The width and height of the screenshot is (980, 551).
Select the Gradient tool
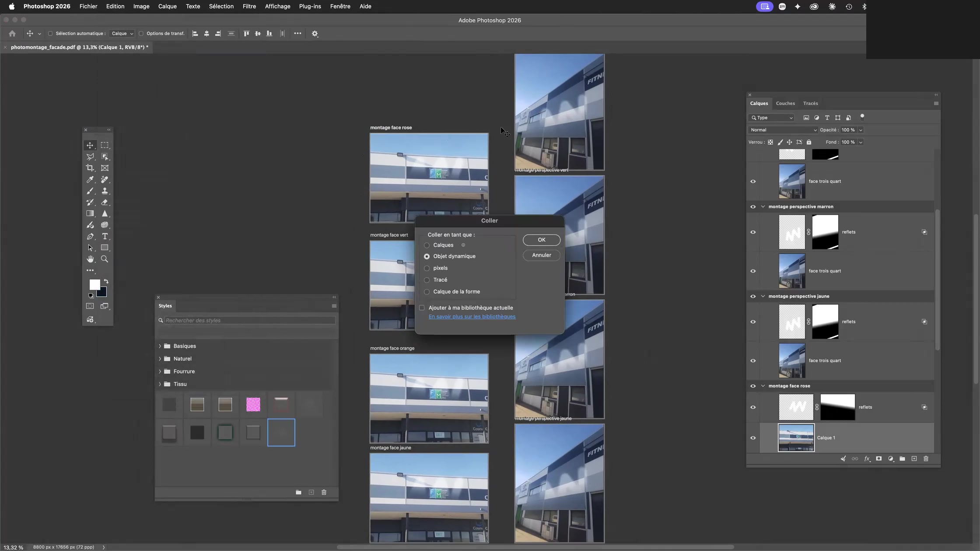(90, 213)
